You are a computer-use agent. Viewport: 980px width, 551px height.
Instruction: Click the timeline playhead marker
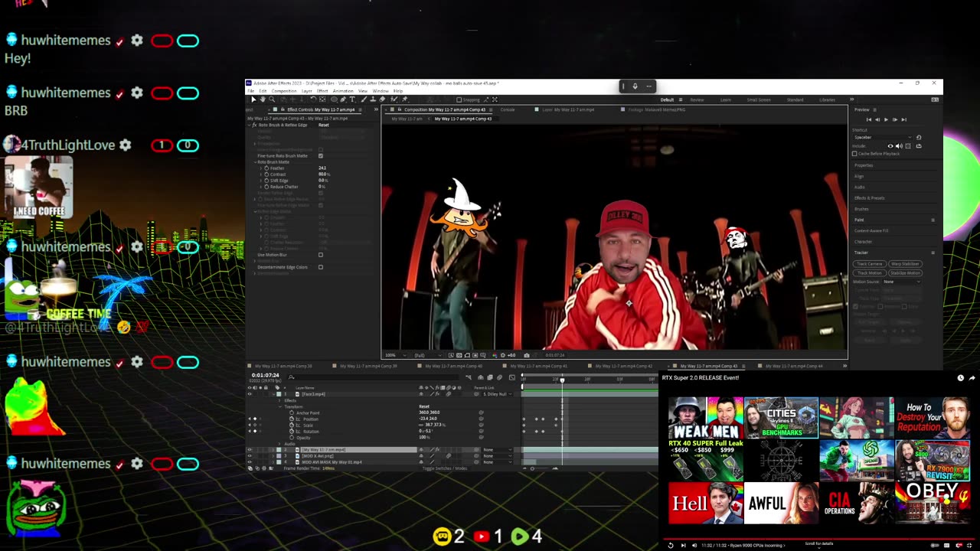pyautogui.click(x=562, y=380)
